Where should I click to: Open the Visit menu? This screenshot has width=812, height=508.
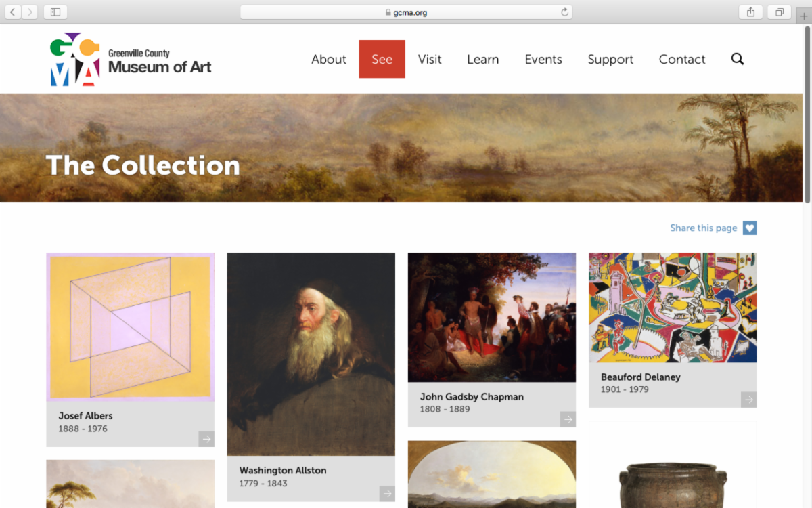[430, 59]
